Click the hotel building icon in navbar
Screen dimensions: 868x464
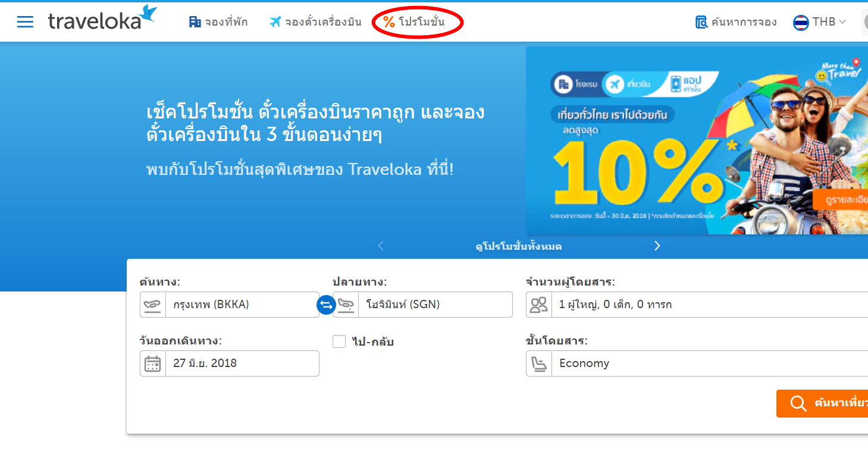click(x=195, y=22)
